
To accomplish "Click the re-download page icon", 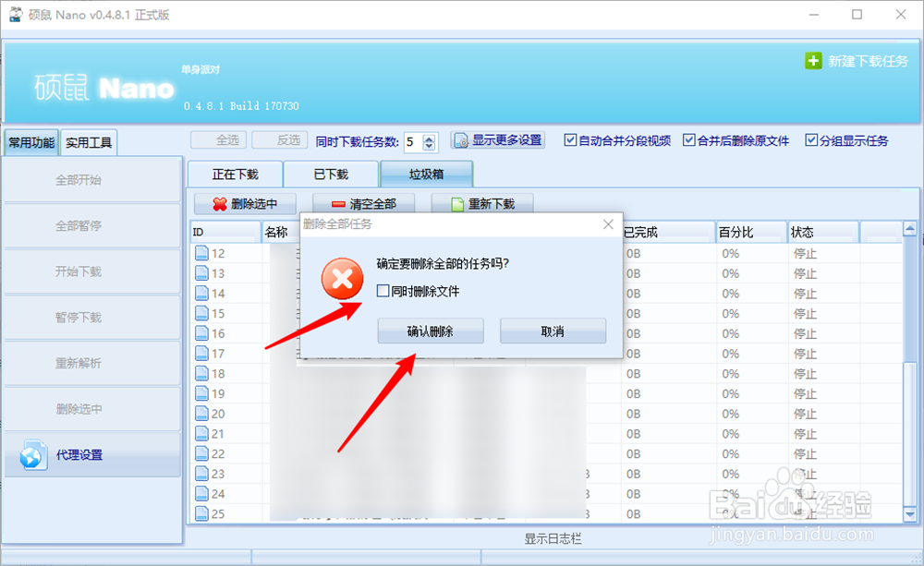I will (457, 204).
